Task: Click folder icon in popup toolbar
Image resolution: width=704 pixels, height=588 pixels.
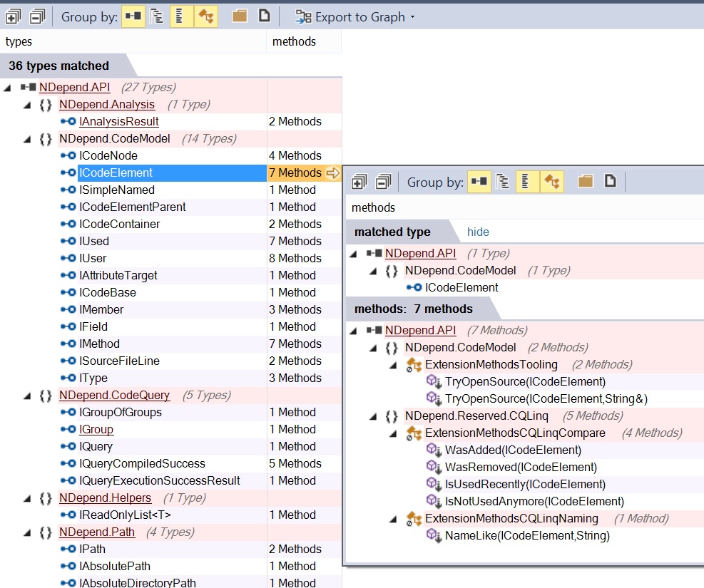Action: pyautogui.click(x=586, y=182)
